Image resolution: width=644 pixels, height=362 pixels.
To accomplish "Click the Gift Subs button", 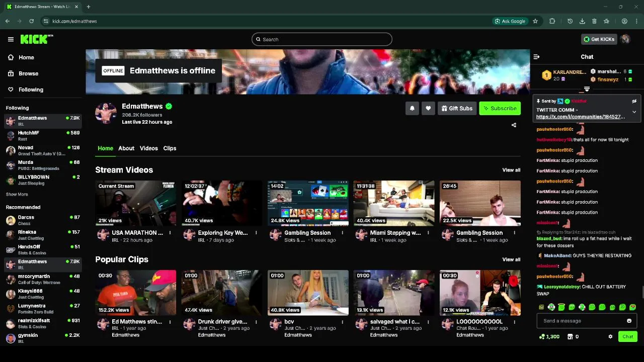I will tap(457, 108).
